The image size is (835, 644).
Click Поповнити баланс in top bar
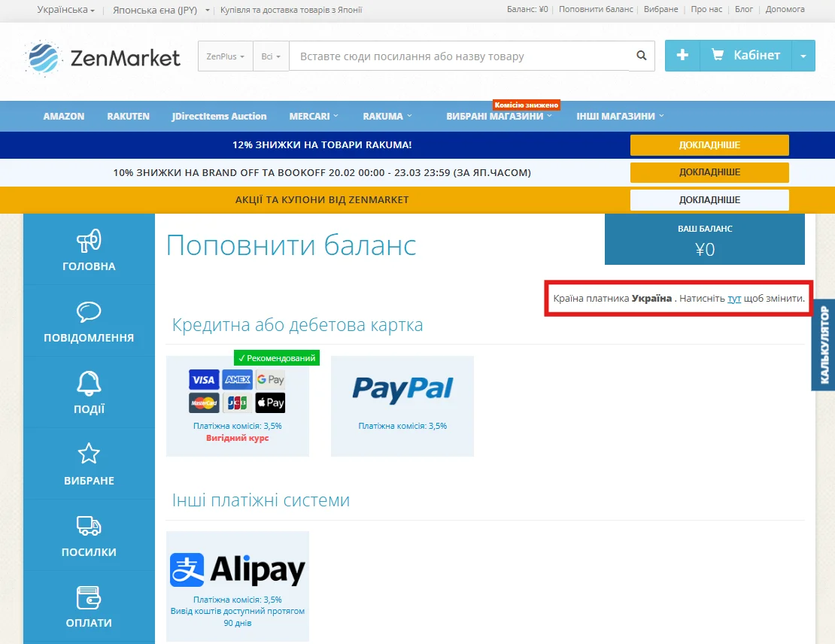coord(596,9)
